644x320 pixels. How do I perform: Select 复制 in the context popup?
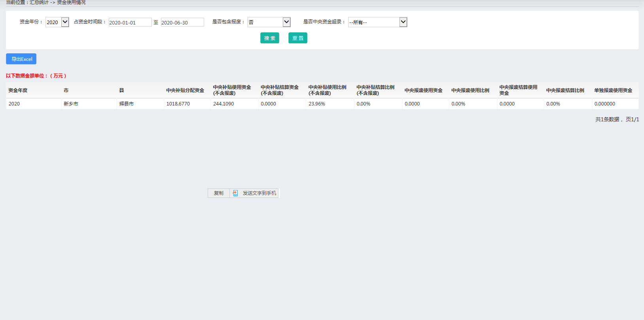pyautogui.click(x=219, y=193)
